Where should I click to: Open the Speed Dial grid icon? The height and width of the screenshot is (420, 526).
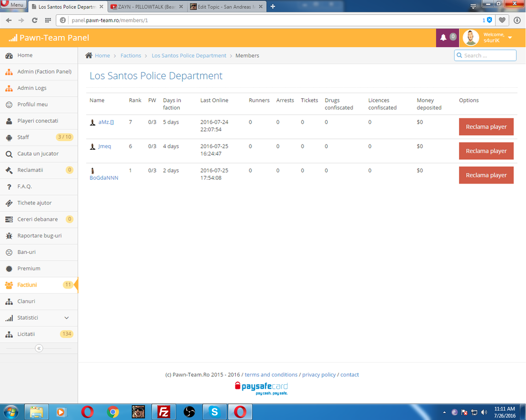[x=48, y=21]
